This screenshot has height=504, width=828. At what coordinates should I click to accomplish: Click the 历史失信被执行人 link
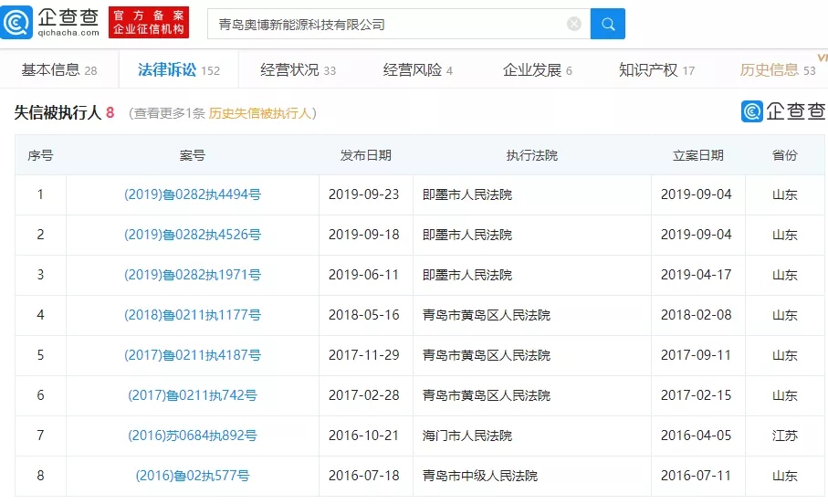coord(260,113)
